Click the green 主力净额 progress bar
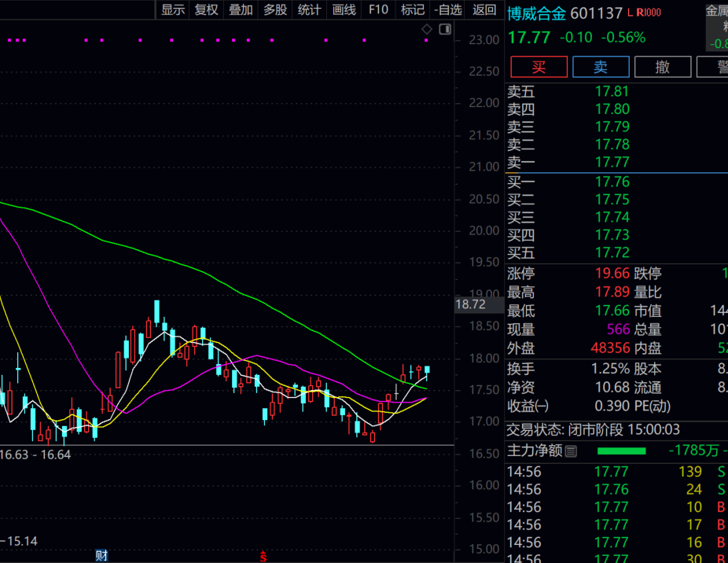 click(621, 451)
